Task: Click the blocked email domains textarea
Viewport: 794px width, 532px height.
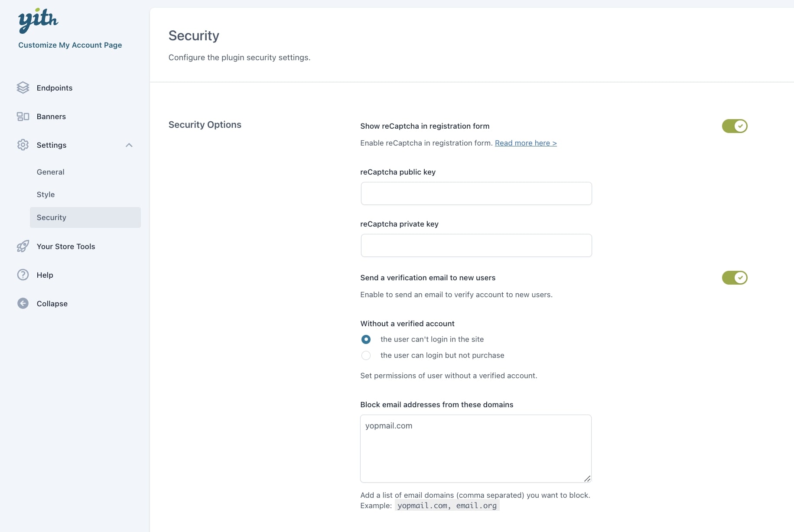Action: click(475, 448)
